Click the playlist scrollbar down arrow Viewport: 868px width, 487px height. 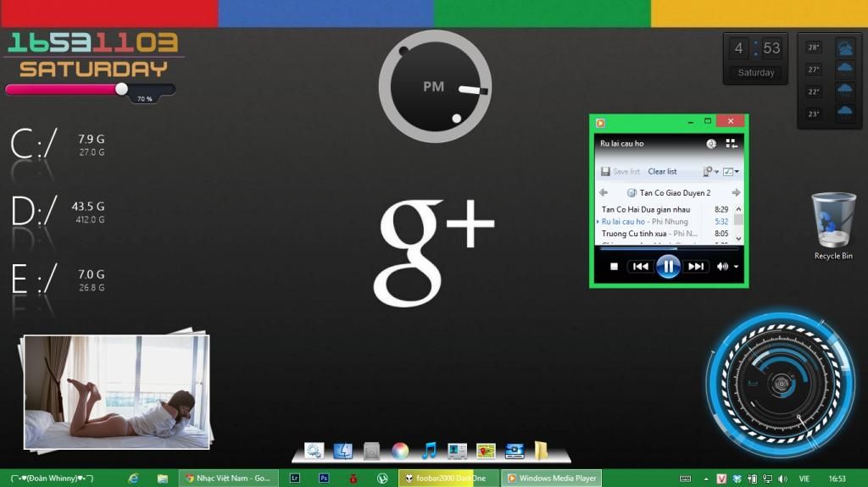tap(738, 239)
